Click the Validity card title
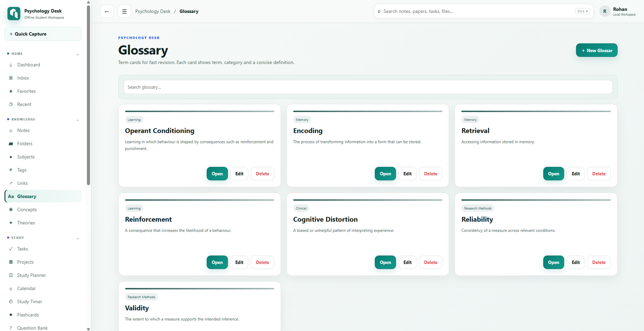The width and height of the screenshot is (644, 331). (x=137, y=308)
